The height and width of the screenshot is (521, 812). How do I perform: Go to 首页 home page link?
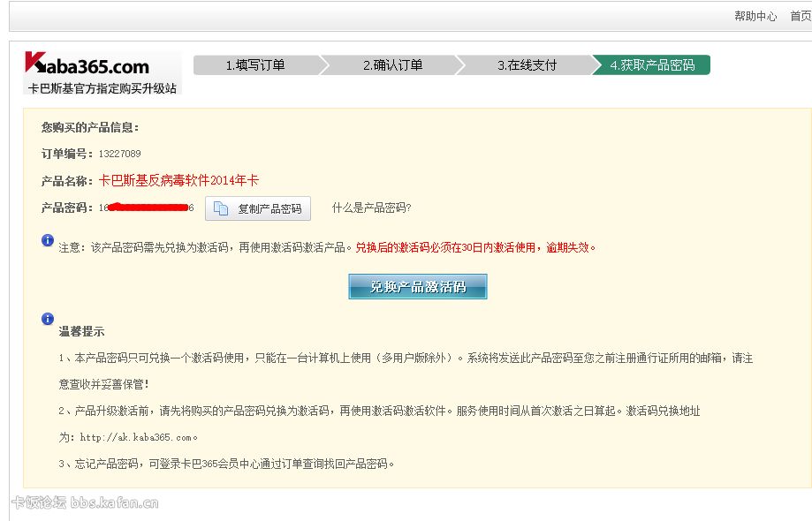click(x=801, y=16)
